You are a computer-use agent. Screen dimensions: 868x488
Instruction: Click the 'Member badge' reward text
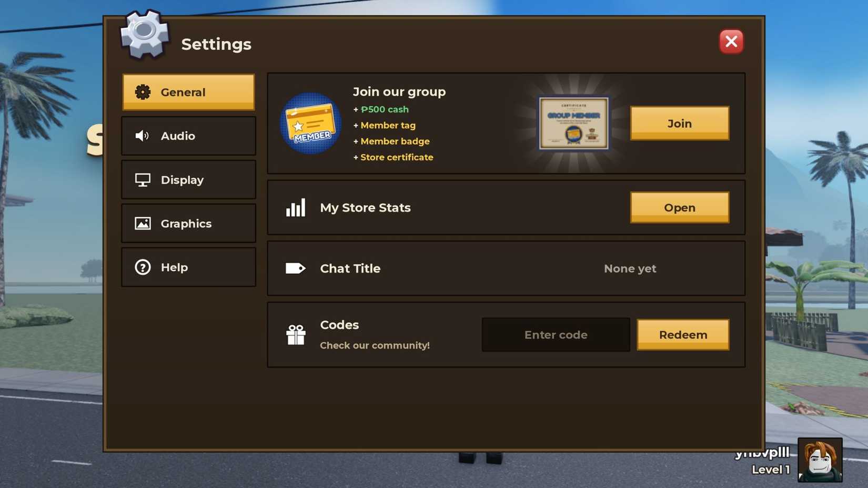click(x=395, y=141)
